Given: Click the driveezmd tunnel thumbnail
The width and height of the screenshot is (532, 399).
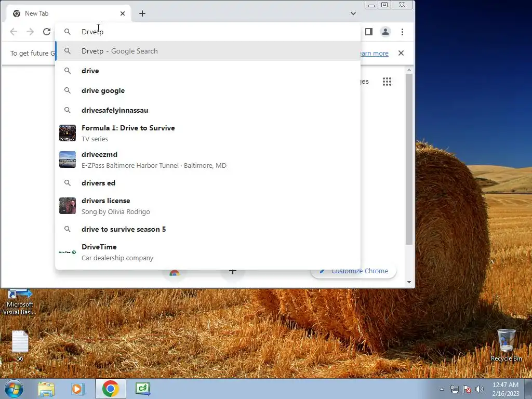Looking at the screenshot, I should pyautogui.click(x=68, y=159).
